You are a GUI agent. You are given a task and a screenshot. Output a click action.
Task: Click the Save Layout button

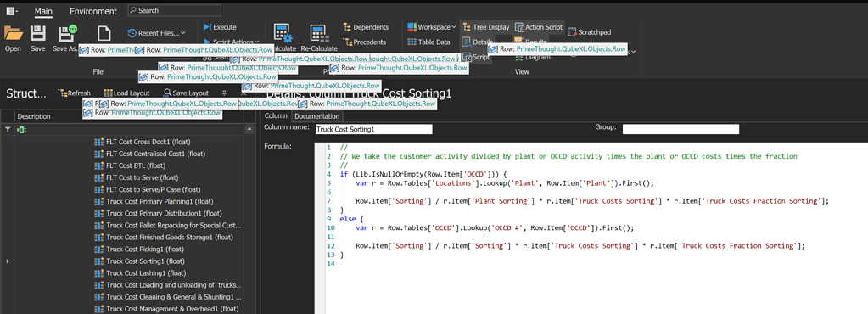187,93
